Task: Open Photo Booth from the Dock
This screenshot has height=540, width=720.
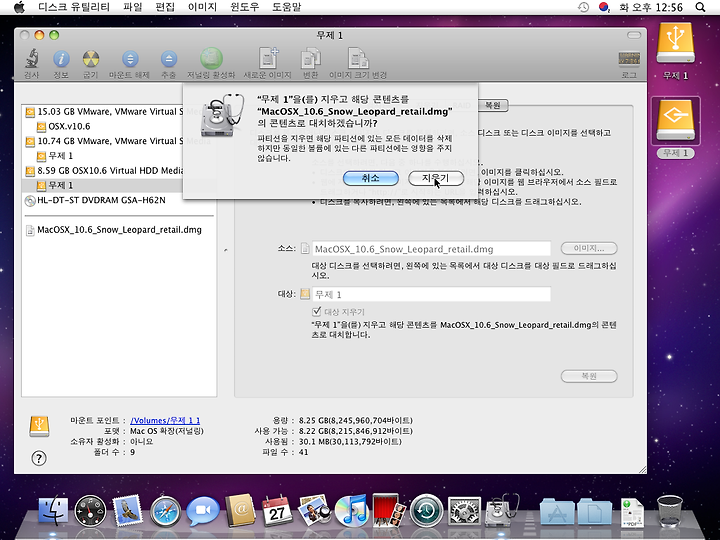Action: (389, 510)
